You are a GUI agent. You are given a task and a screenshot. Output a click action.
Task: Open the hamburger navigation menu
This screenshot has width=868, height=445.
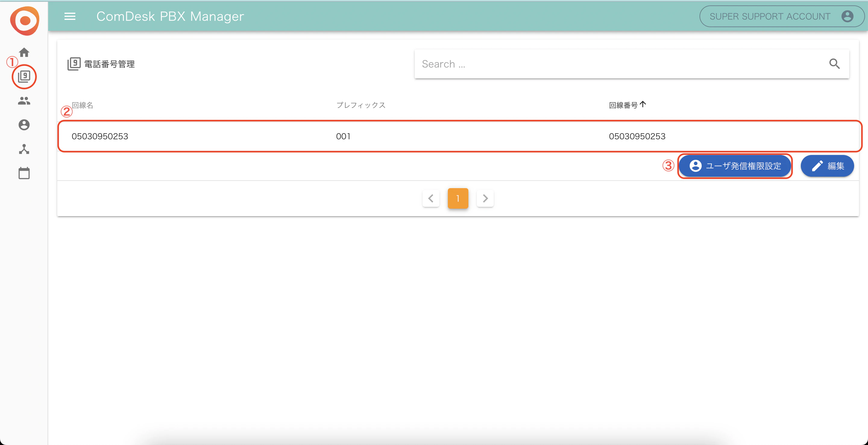point(70,16)
